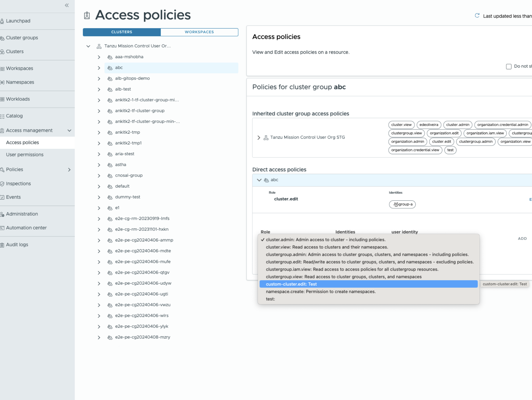The height and width of the screenshot is (400, 532).
Task: Collapse the abc direct access policies section
Action: (x=259, y=180)
